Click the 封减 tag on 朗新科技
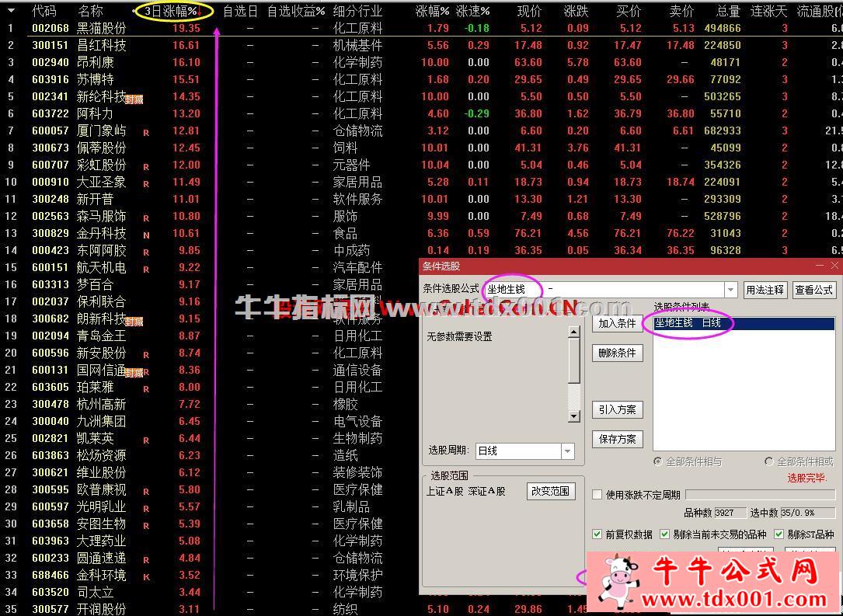 (134, 322)
